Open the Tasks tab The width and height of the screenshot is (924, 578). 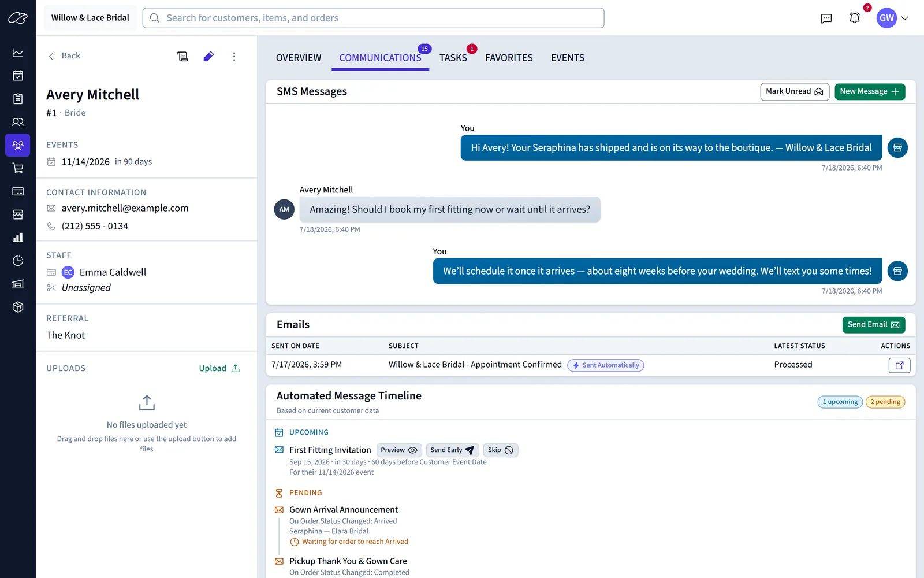point(453,58)
